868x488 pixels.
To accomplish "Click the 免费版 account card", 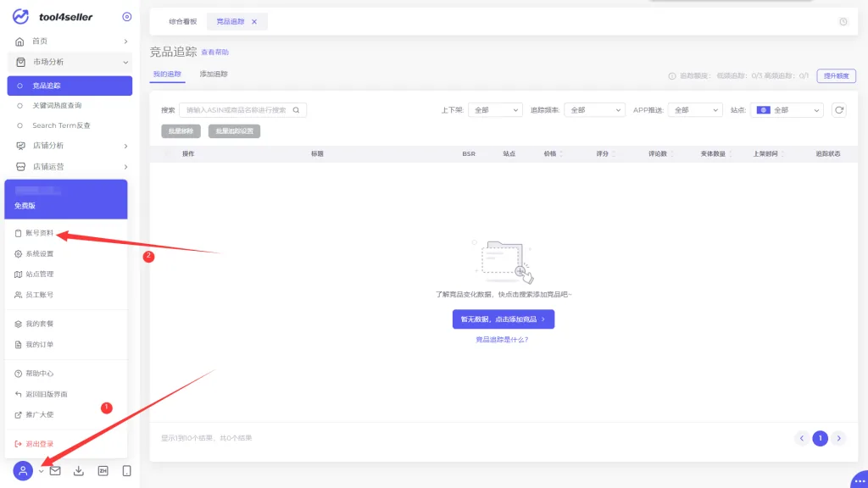I will [x=66, y=199].
